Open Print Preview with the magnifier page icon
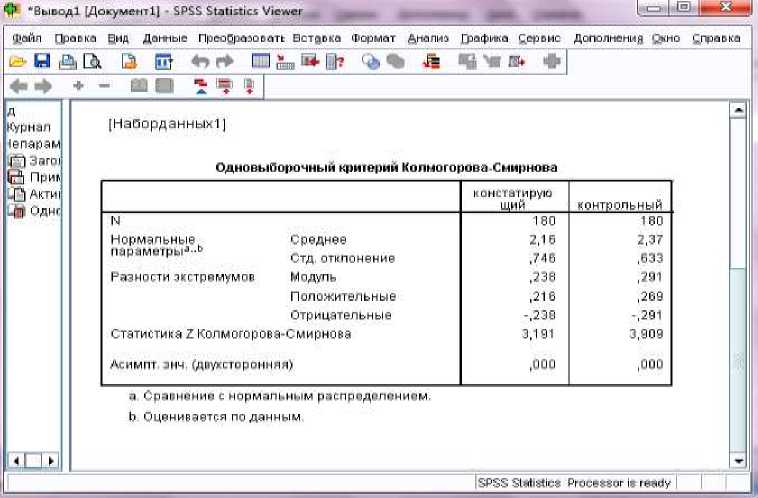This screenshot has width=758, height=498. (x=92, y=62)
